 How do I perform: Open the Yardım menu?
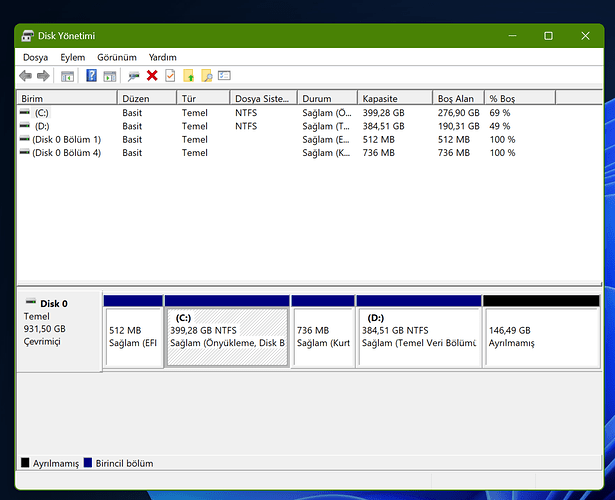[162, 58]
